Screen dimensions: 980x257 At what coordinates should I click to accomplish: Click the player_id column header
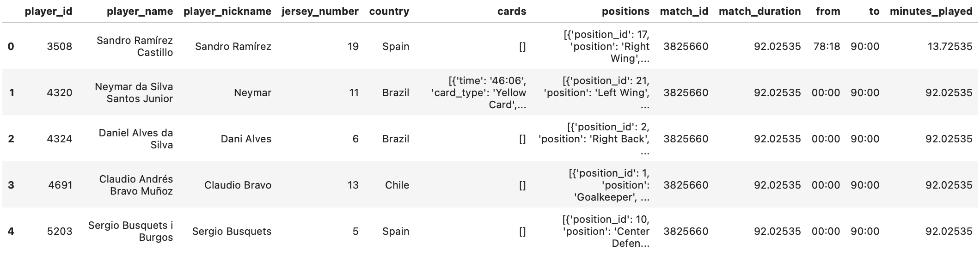(48, 12)
